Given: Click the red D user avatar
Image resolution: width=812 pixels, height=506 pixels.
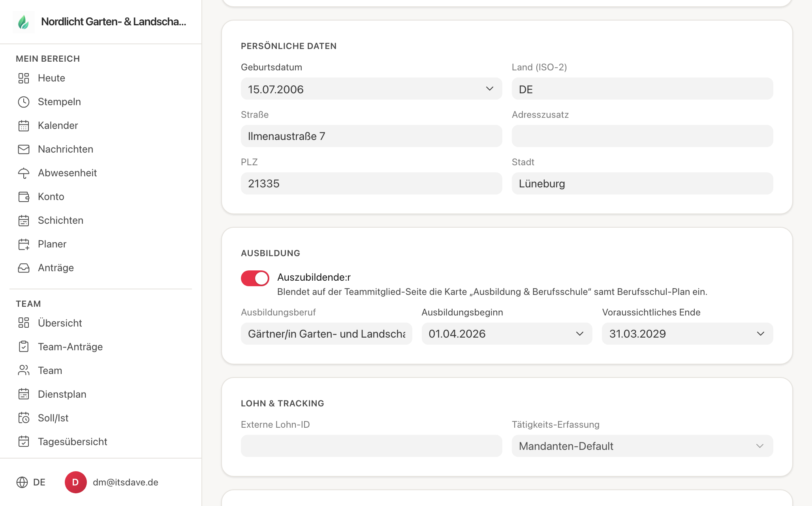Looking at the screenshot, I should click(75, 482).
